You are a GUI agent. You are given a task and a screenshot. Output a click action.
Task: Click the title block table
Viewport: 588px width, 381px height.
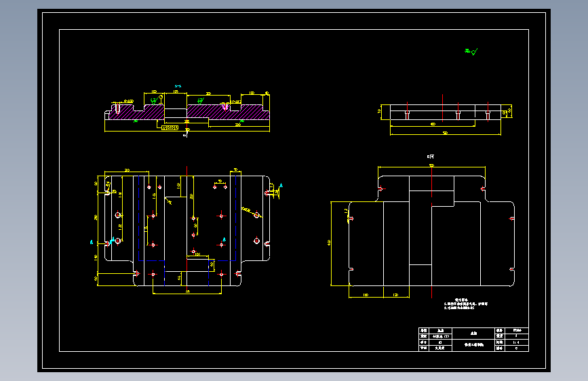(x=473, y=340)
